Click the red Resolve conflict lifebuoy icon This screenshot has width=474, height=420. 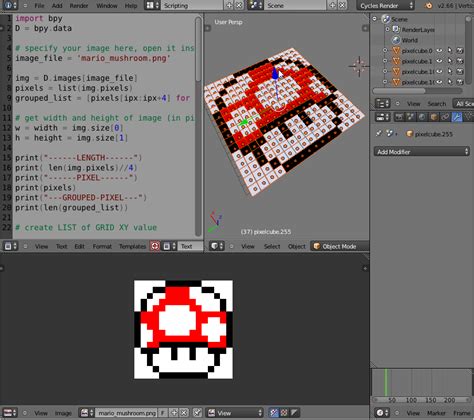[155, 246]
